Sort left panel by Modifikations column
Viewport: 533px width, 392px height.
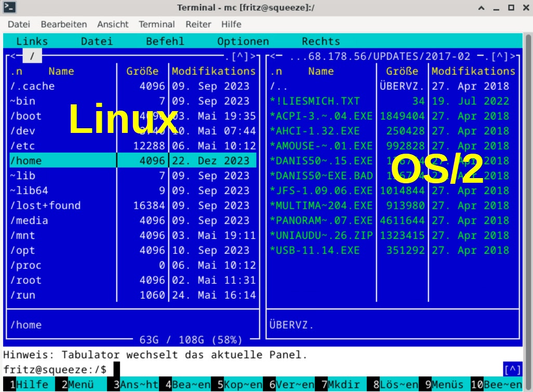coord(214,71)
